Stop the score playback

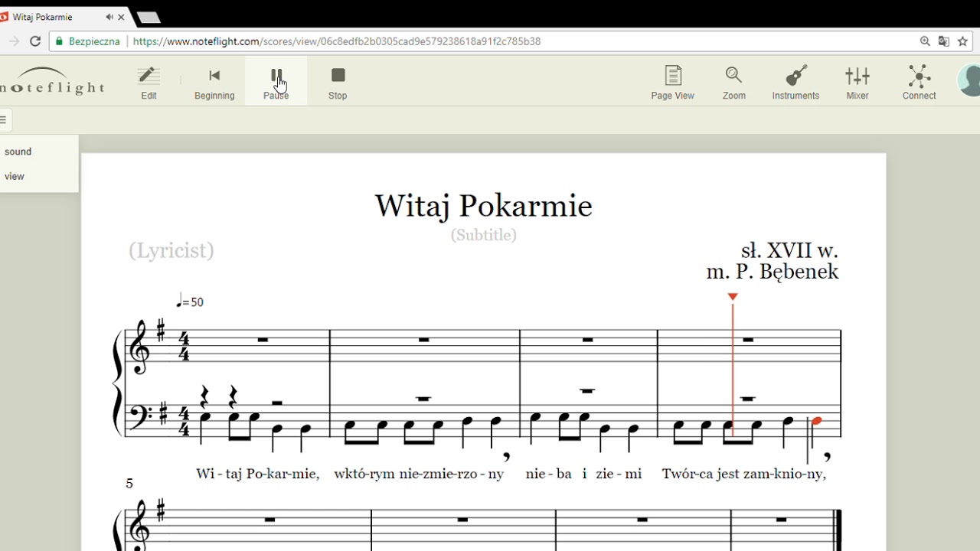(338, 83)
